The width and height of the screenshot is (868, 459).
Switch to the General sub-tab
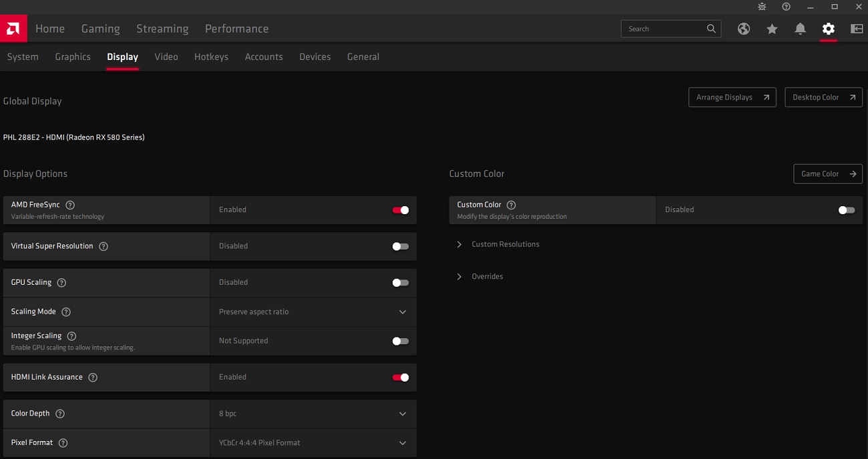[363, 57]
